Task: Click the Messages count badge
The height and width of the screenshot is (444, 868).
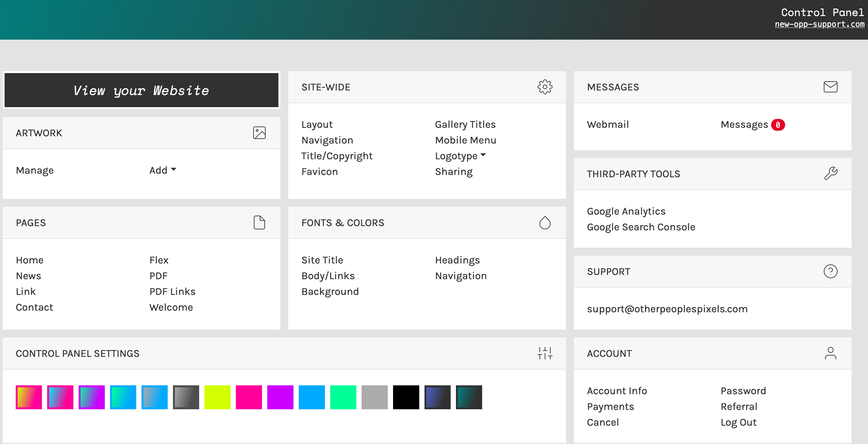Action: 777,125
